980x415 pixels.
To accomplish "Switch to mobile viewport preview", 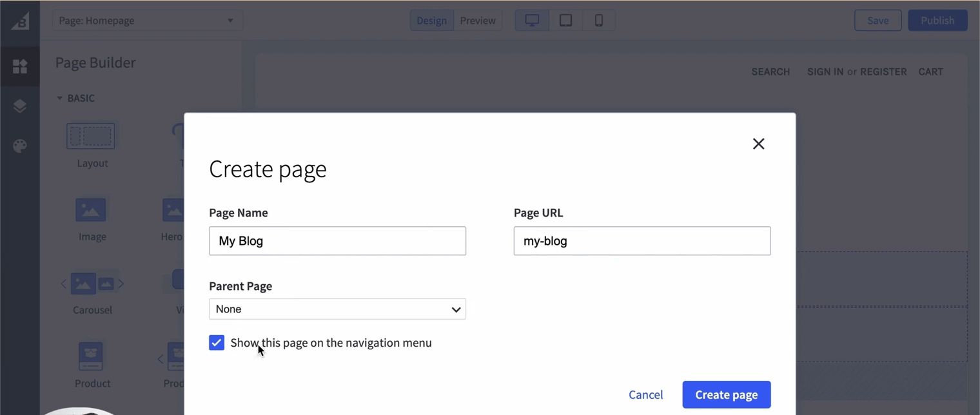I will [x=599, y=20].
